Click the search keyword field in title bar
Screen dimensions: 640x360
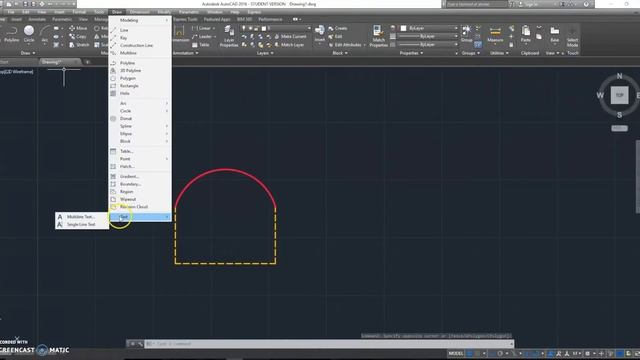point(476,4)
